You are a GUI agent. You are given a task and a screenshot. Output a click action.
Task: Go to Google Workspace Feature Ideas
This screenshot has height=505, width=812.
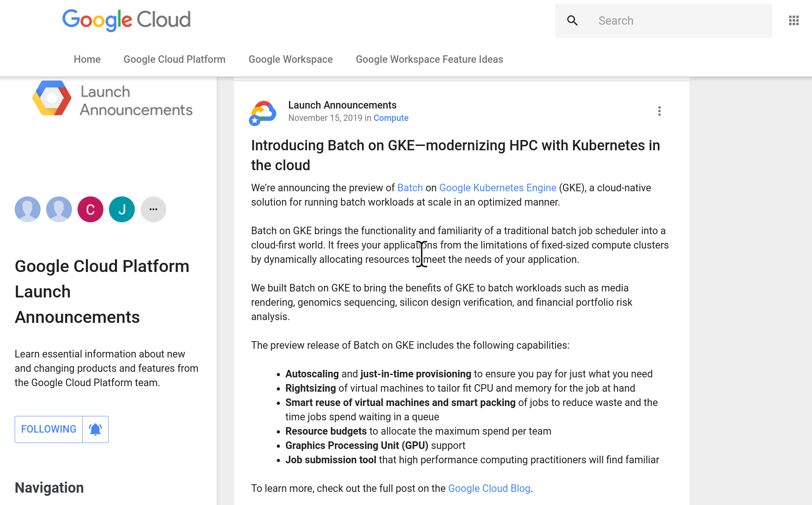click(x=429, y=60)
